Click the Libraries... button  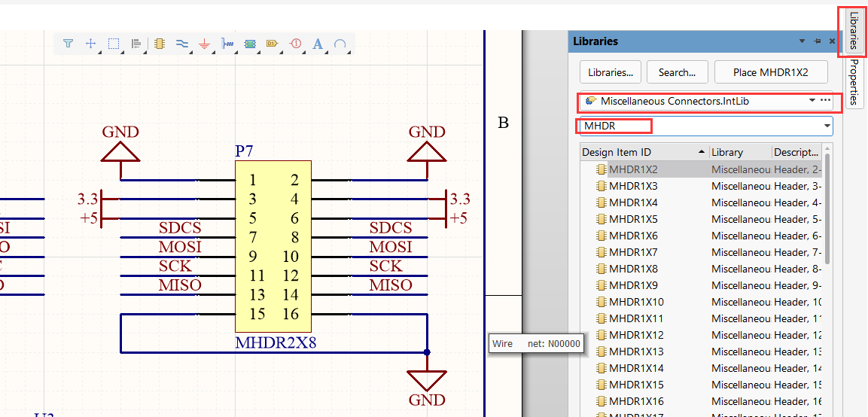tap(610, 72)
